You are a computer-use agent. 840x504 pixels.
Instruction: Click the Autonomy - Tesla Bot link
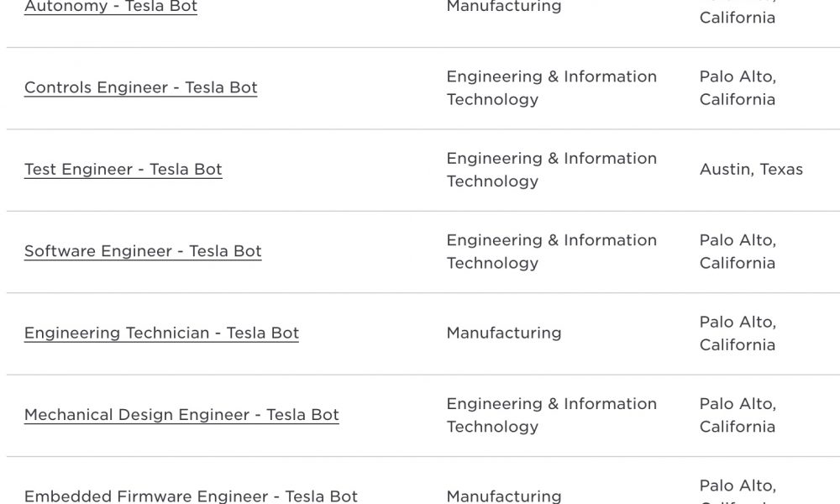tap(111, 7)
